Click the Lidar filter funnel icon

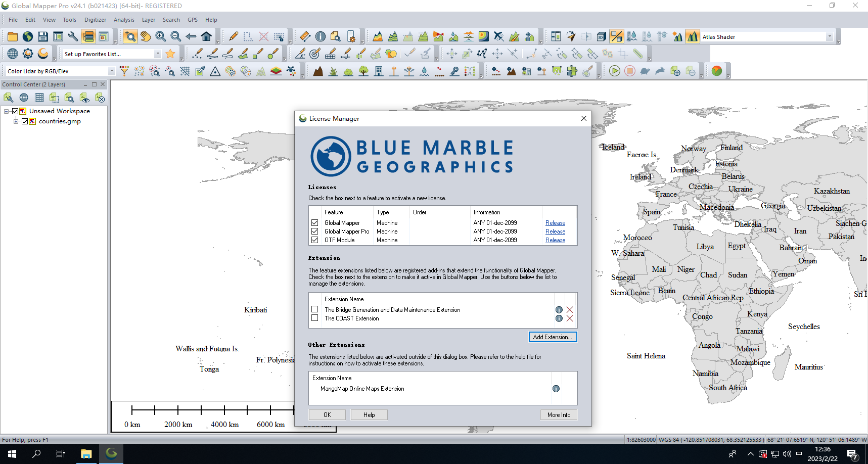[124, 71]
